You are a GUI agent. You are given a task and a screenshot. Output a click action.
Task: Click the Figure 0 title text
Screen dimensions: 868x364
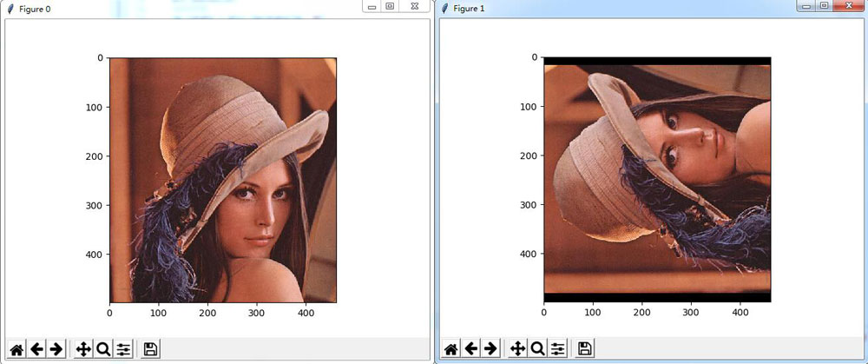[35, 9]
